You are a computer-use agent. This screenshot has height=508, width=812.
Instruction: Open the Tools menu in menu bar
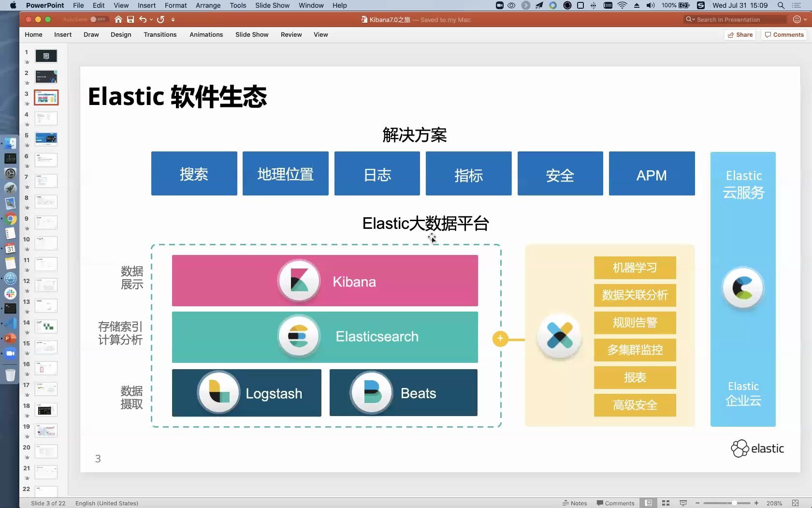[x=238, y=5]
